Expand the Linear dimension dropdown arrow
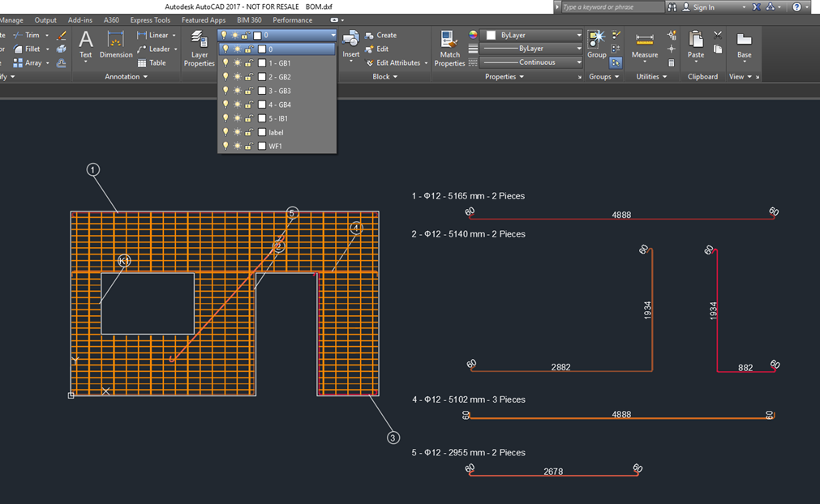The width and height of the screenshot is (820, 504). coord(176,35)
